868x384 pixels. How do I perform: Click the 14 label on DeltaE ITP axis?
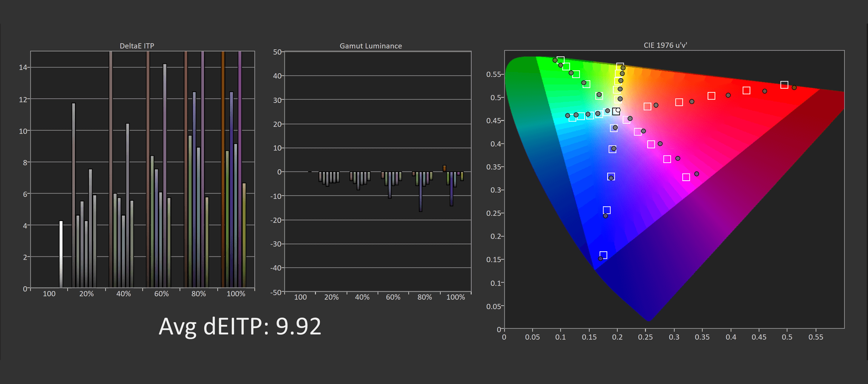[23, 68]
